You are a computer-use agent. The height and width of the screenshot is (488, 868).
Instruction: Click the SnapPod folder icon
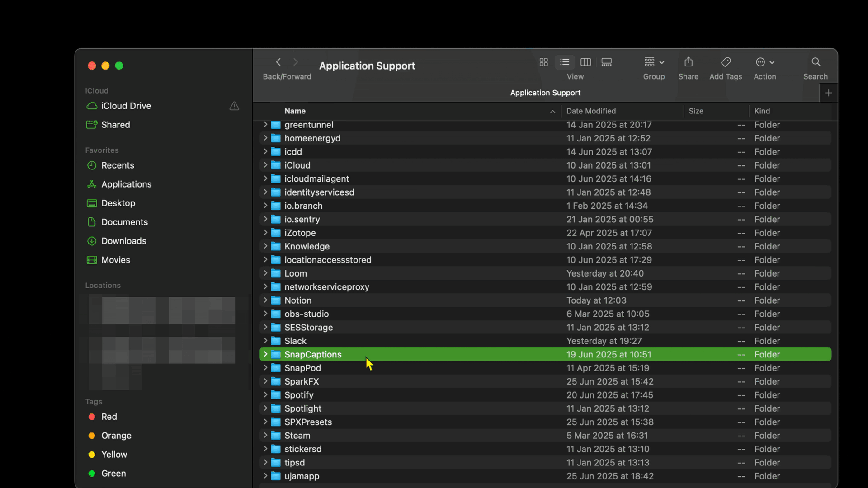[276, 368]
